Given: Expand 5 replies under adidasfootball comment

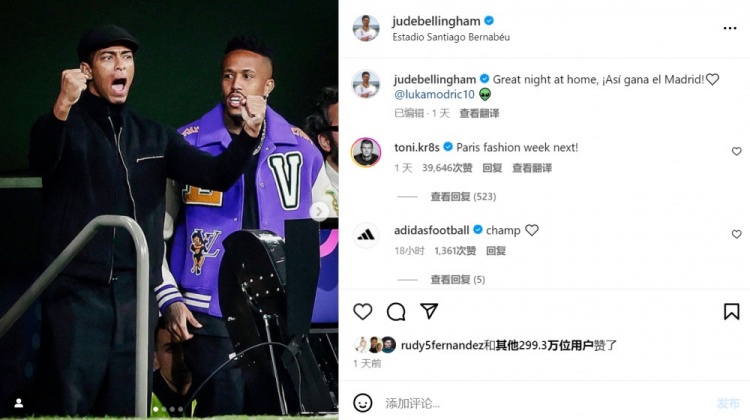Looking at the screenshot, I should (458, 279).
